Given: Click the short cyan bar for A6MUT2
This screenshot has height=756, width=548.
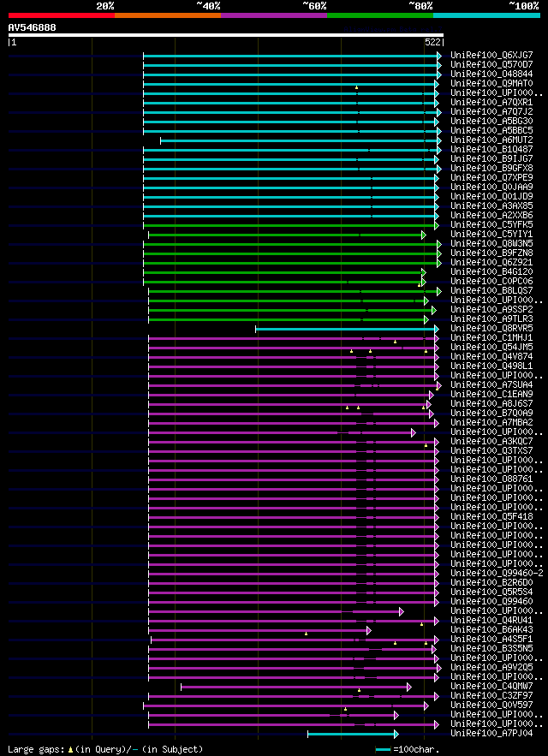Looking at the screenshot, I should (301, 140).
